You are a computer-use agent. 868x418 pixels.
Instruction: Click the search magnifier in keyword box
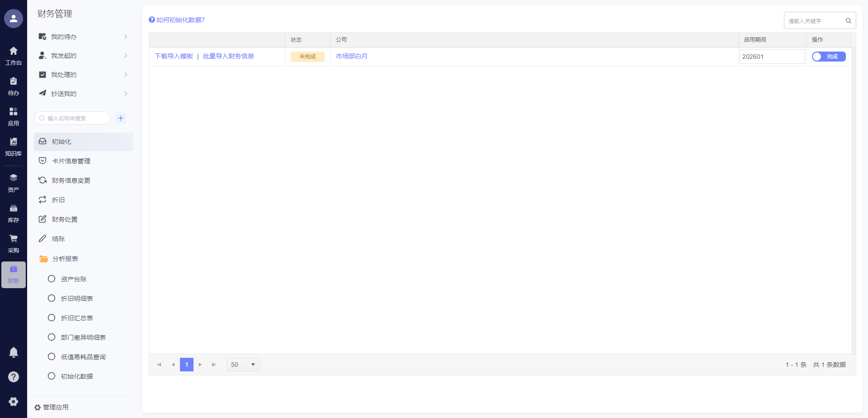coord(848,21)
